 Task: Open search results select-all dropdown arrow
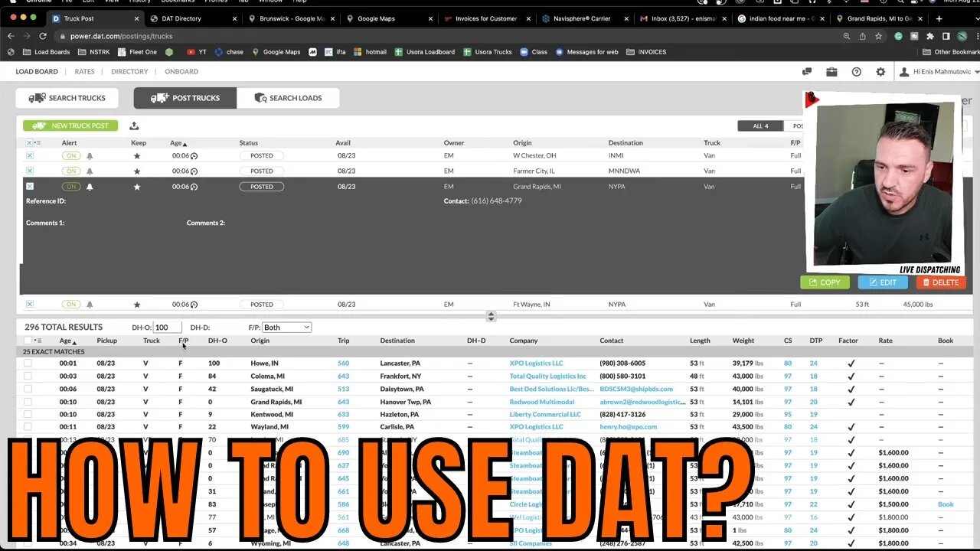[36, 341]
